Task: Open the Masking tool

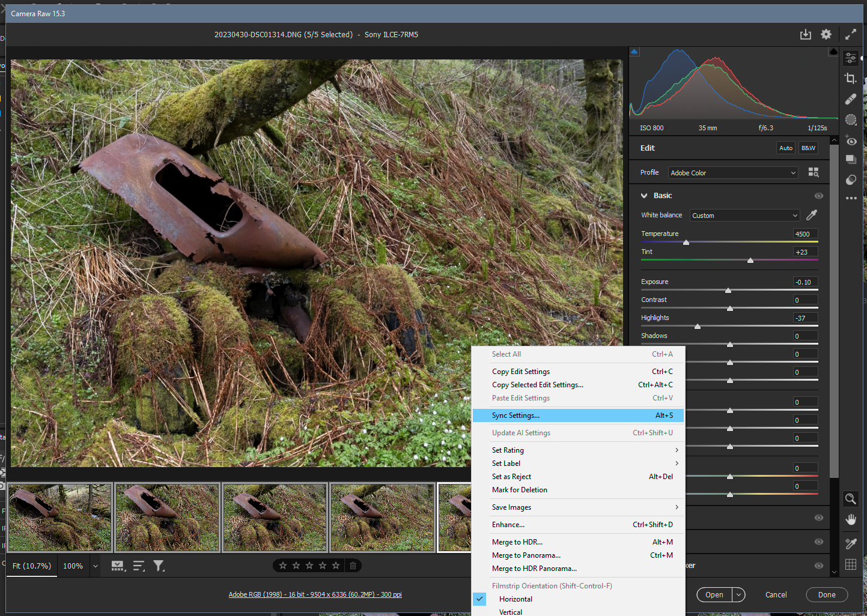Action: 850,119
